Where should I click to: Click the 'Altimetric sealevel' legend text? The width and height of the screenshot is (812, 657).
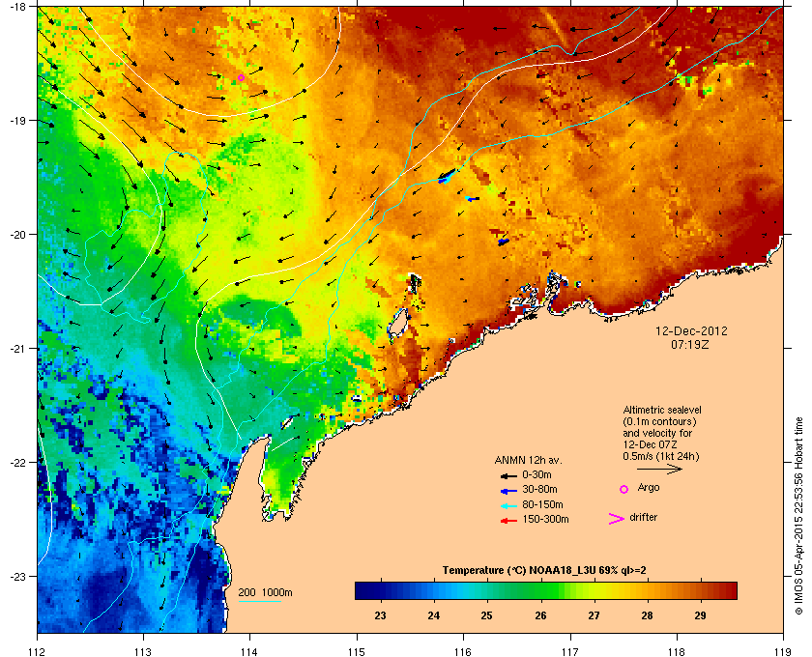click(x=662, y=410)
